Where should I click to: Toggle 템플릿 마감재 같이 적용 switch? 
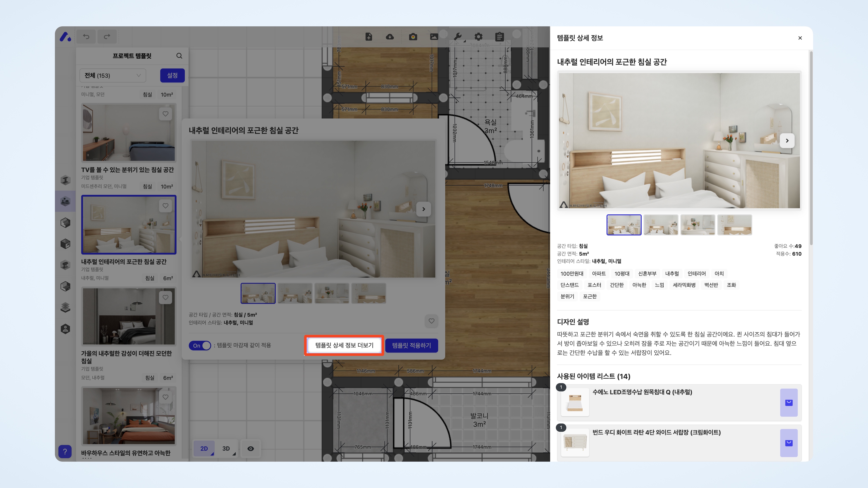click(200, 346)
